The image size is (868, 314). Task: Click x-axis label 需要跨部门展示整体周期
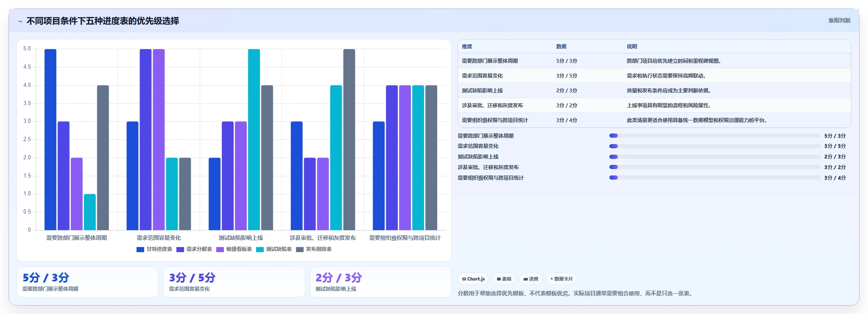tap(77, 238)
